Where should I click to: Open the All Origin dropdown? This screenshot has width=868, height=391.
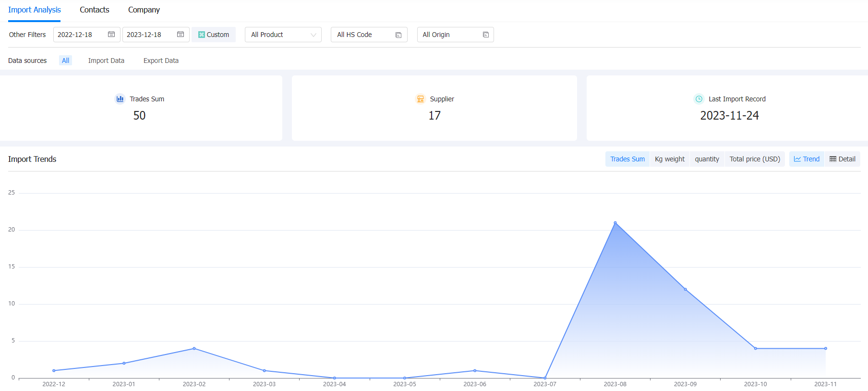tap(456, 35)
